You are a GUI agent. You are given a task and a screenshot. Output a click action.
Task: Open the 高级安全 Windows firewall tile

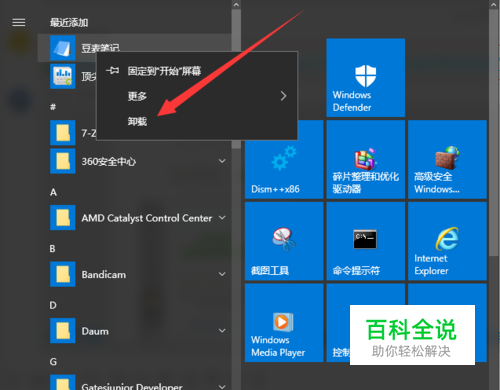tap(447, 159)
